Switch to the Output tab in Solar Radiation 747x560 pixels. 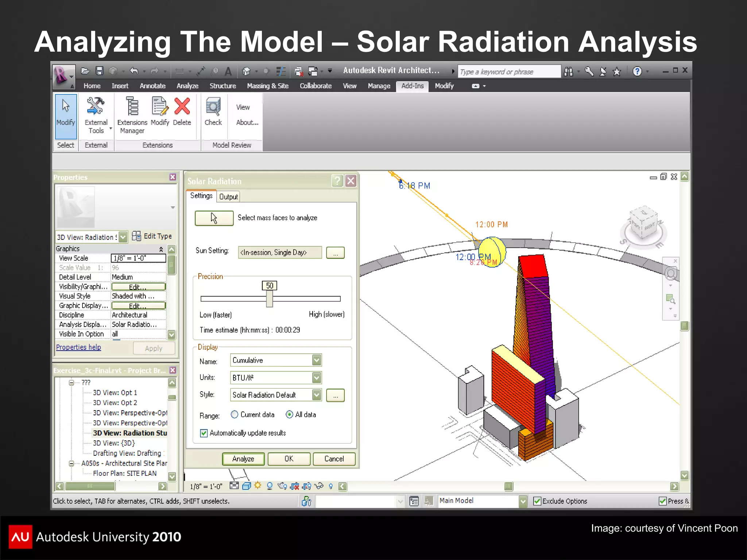(x=228, y=197)
